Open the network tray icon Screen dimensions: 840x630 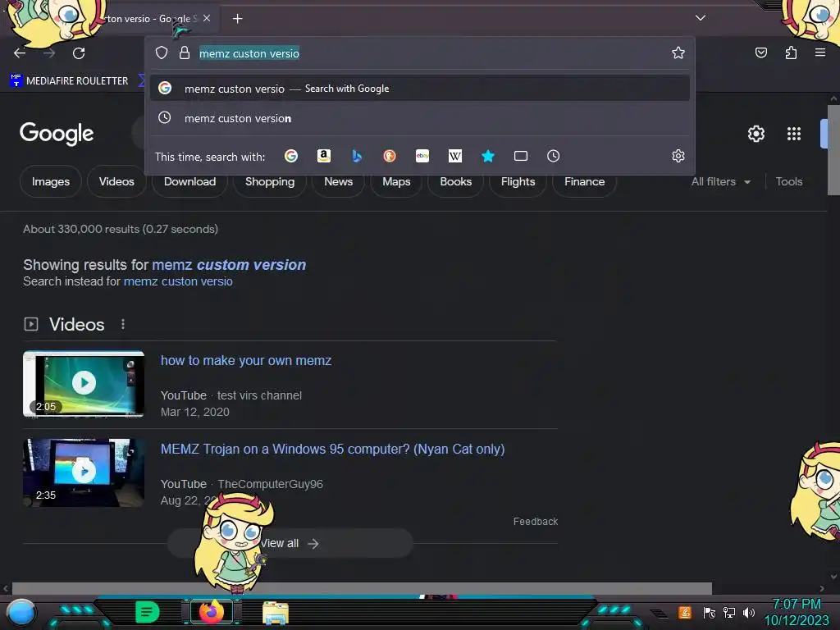729,612
